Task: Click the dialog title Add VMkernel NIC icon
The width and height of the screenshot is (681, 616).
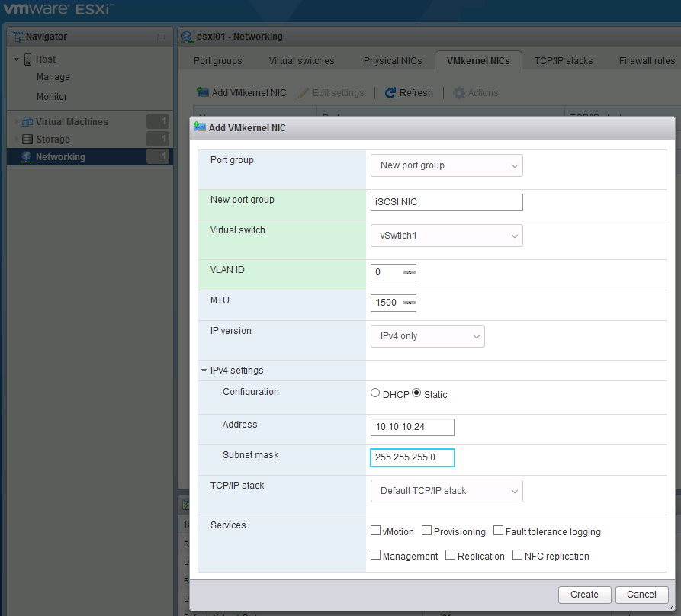Action: (x=200, y=127)
